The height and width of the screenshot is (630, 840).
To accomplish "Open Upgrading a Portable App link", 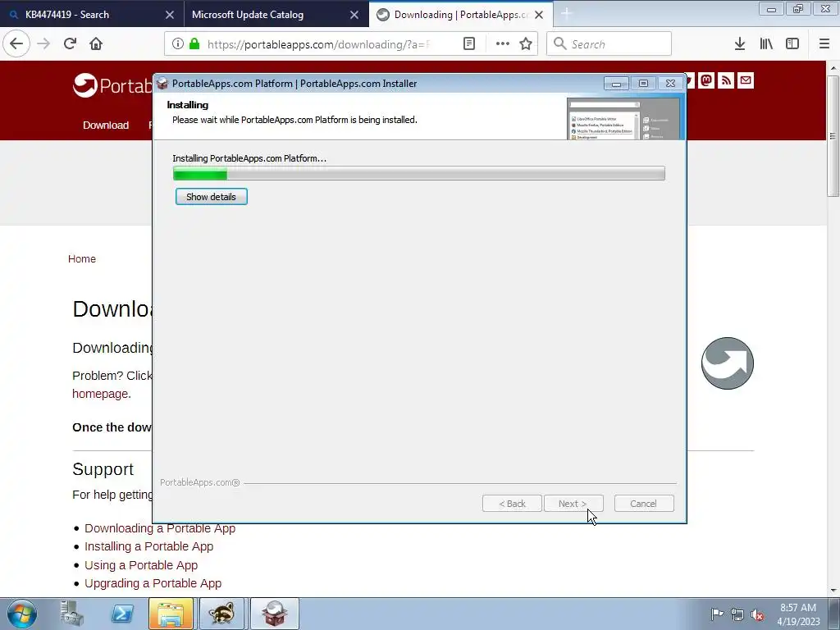I will tap(153, 583).
